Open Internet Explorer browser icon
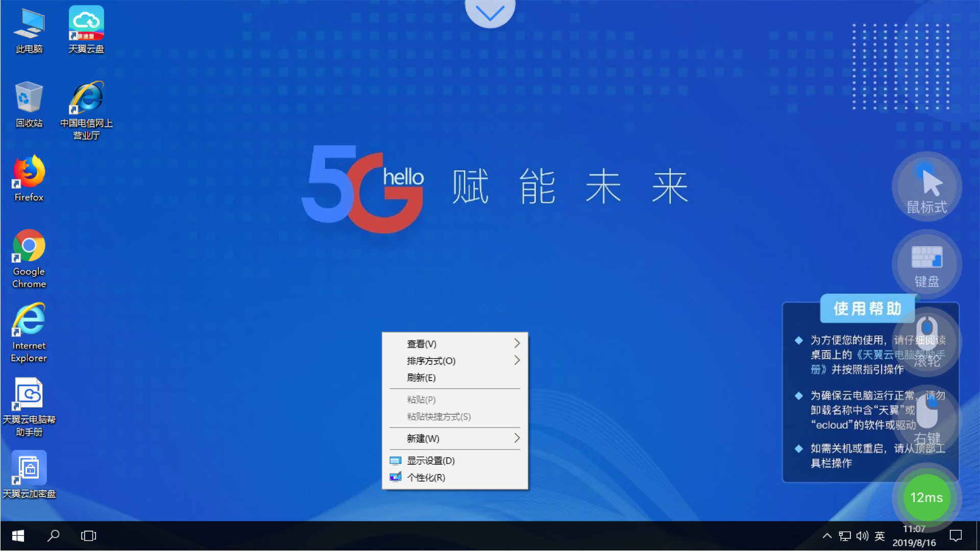The image size is (980, 551). [29, 322]
